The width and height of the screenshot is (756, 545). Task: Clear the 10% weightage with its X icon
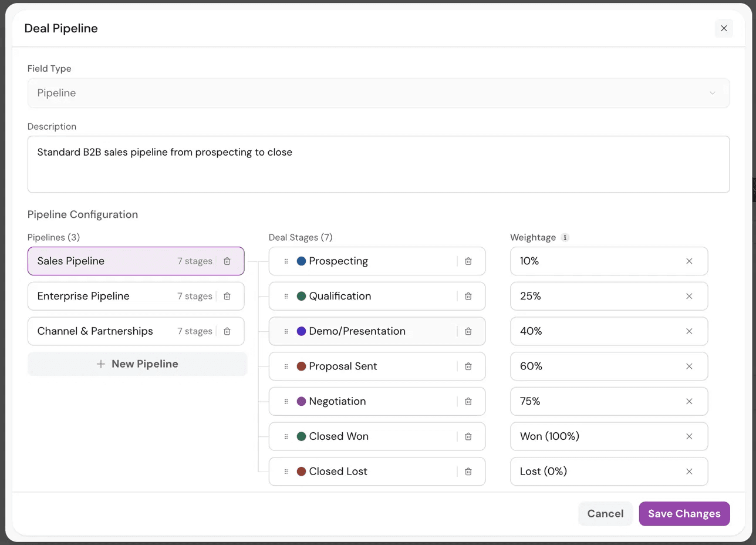(690, 261)
